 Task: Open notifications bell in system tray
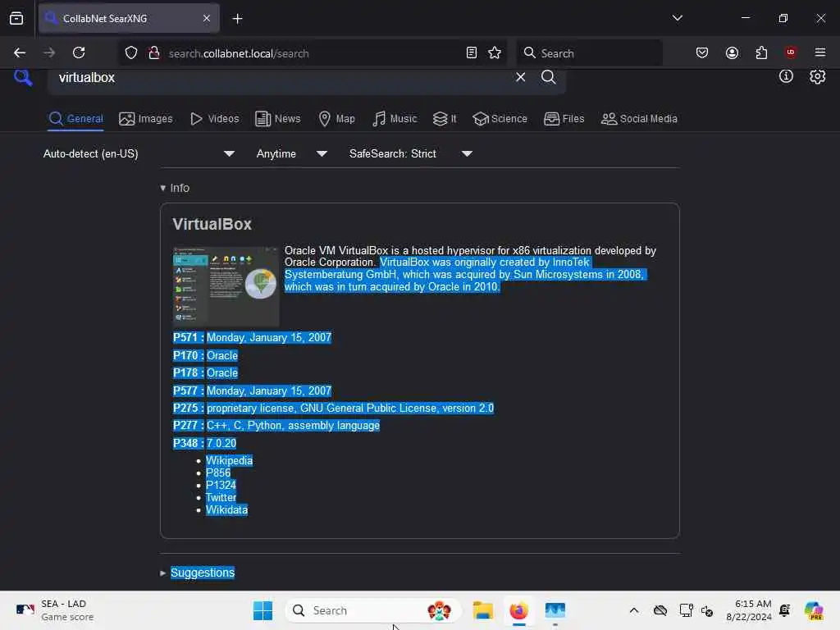pyautogui.click(x=784, y=610)
